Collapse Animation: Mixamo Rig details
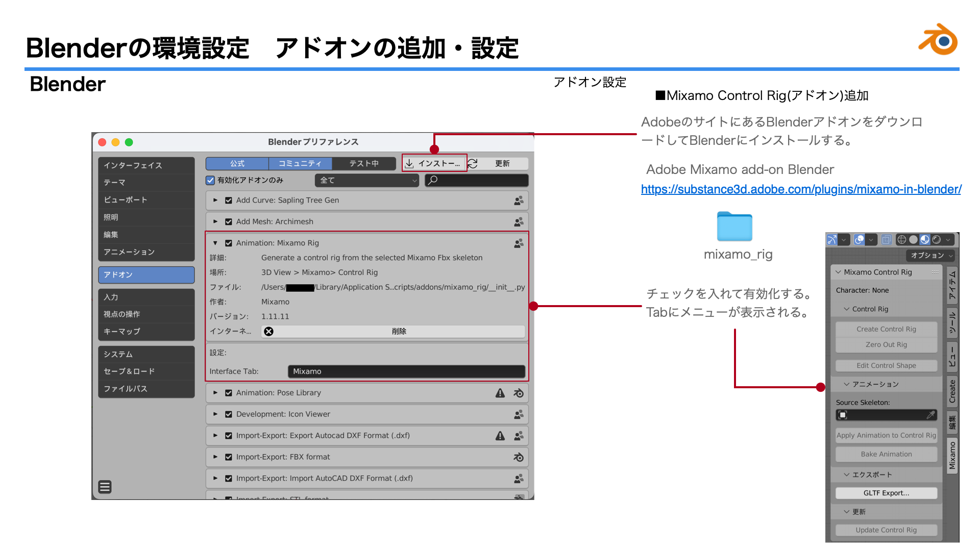 pos(215,243)
